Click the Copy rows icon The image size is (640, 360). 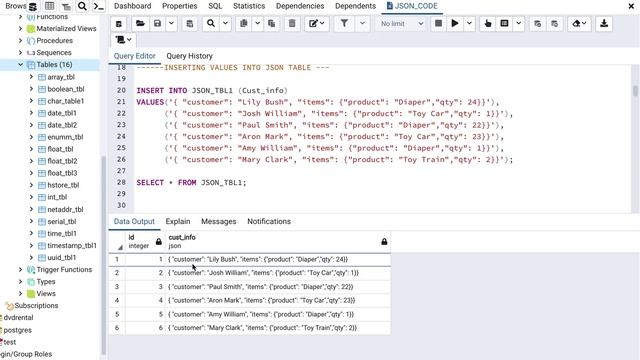244,24
